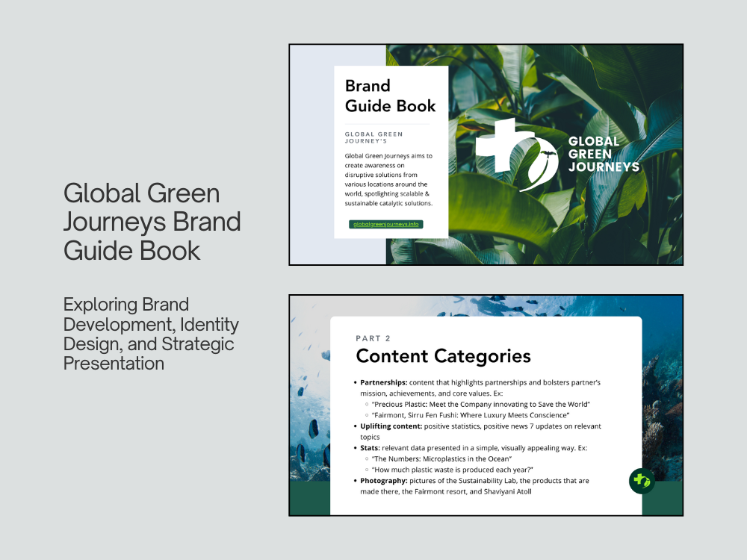Click the 'Photography:' bullet item
The height and width of the screenshot is (560, 747).
click(x=471, y=486)
